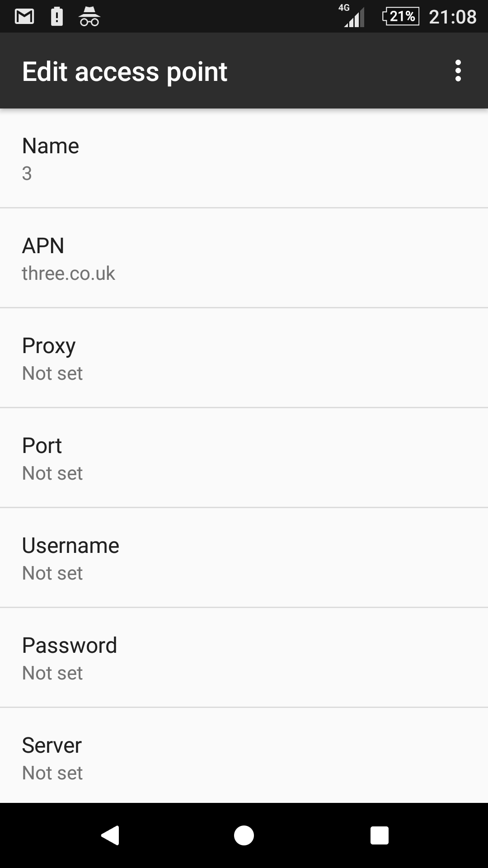
Task: Set the Username entry
Action: tap(244, 558)
